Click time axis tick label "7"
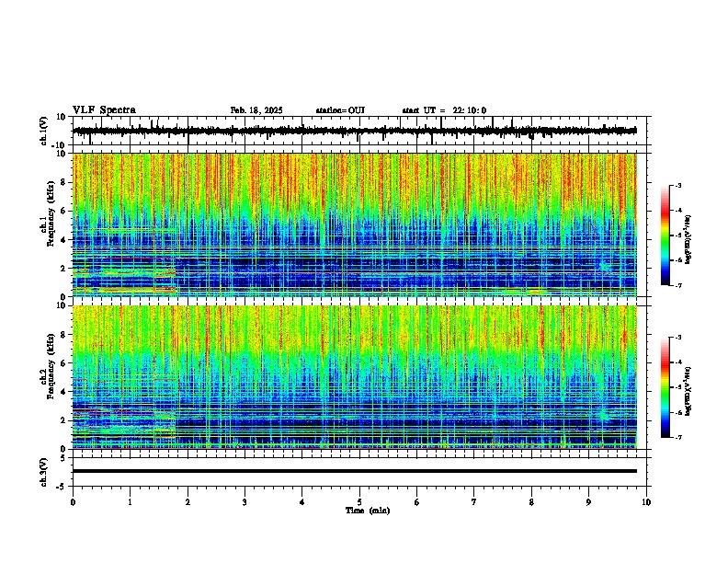 click(x=474, y=502)
